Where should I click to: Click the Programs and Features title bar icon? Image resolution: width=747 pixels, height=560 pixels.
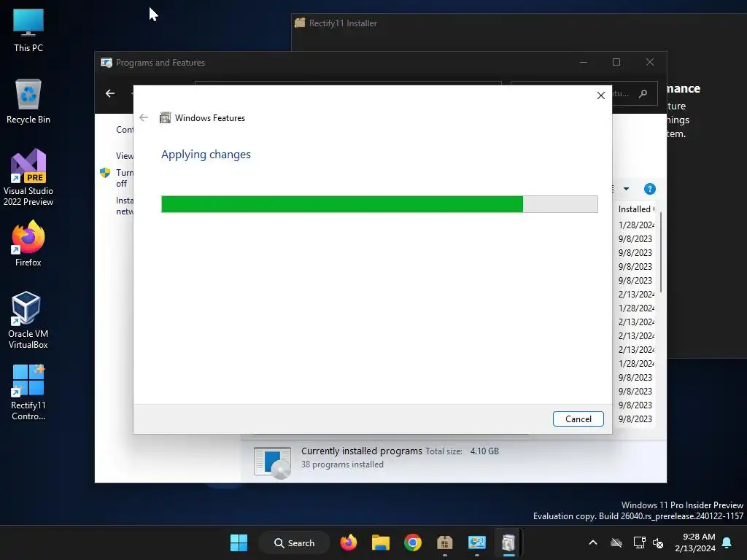click(107, 63)
